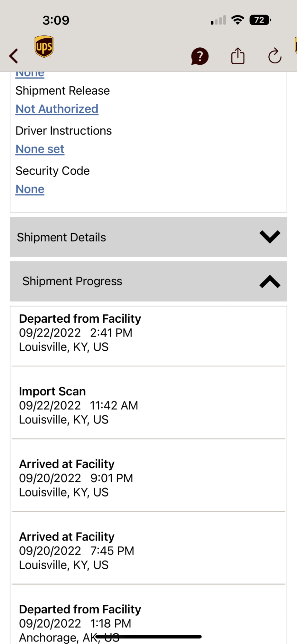
Task: Tap the battery level indicator
Action: tap(260, 20)
